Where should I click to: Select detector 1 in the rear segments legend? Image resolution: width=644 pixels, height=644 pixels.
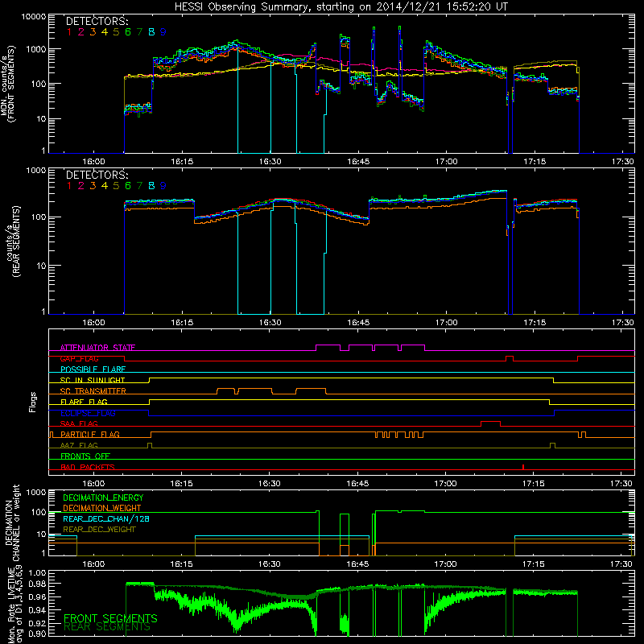pos(69,186)
